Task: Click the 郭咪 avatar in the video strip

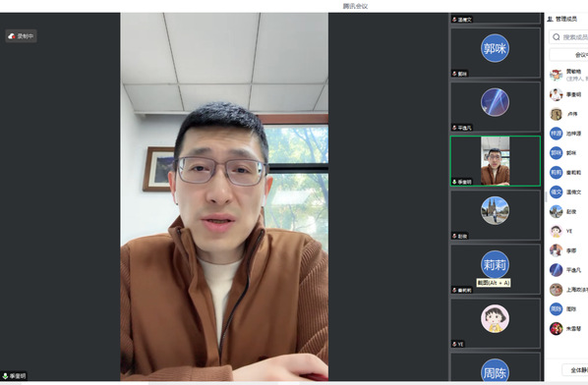Action: click(495, 48)
